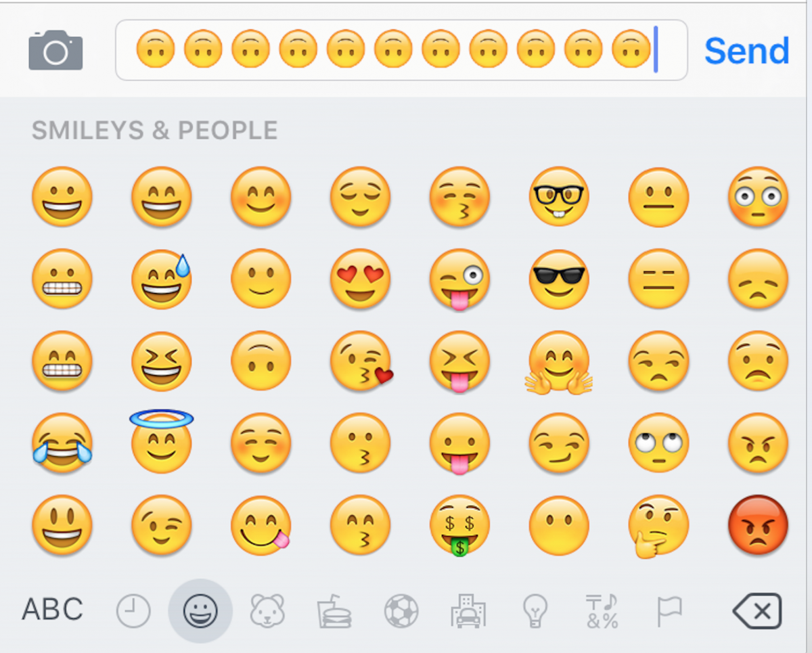Switch to the ABC letter keyboard
The image size is (812, 653).
[52, 610]
